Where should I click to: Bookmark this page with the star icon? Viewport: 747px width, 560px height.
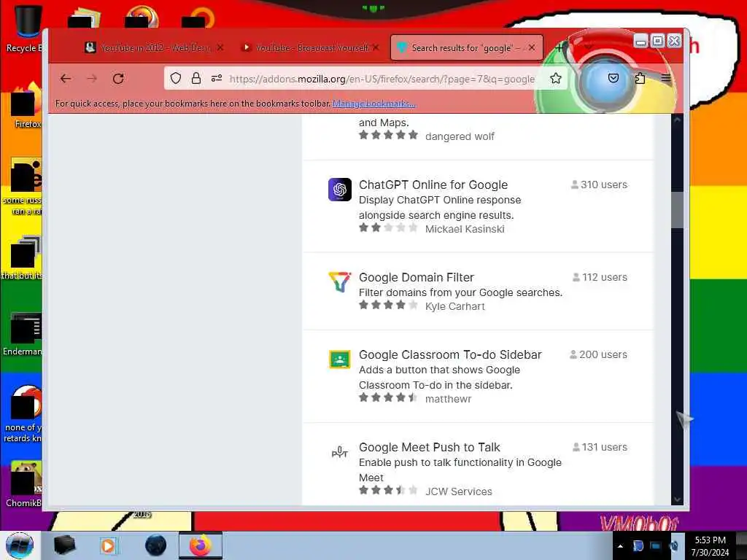tap(555, 79)
